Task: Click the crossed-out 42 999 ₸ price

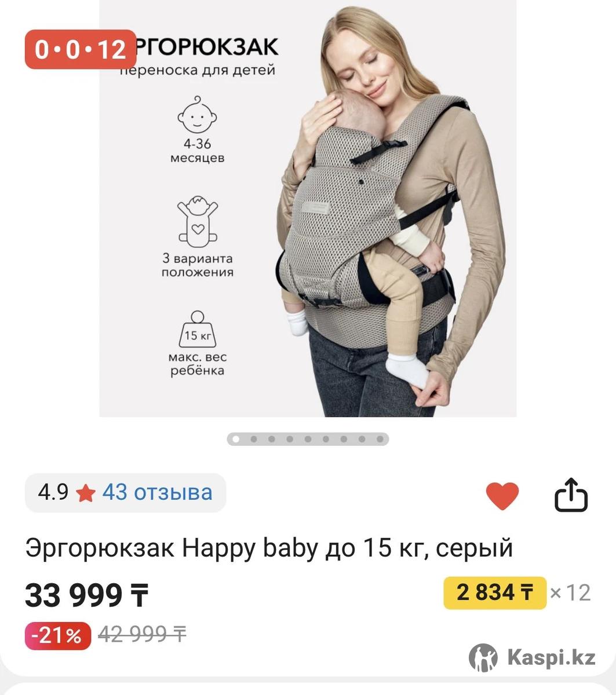Action: [142, 634]
